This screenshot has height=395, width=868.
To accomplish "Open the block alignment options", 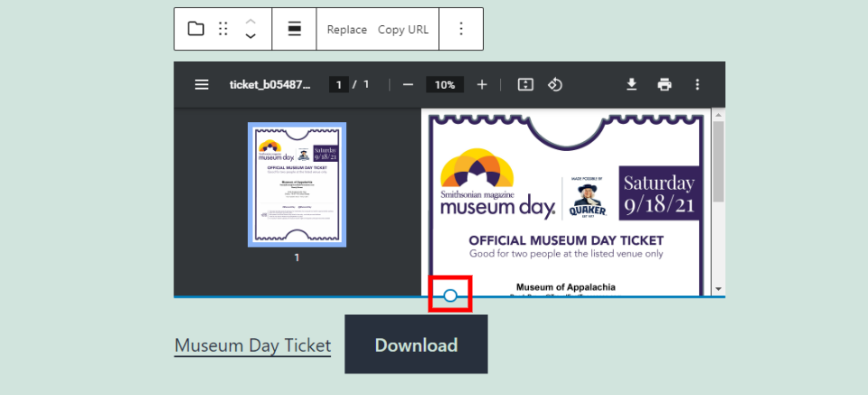I will coord(294,29).
